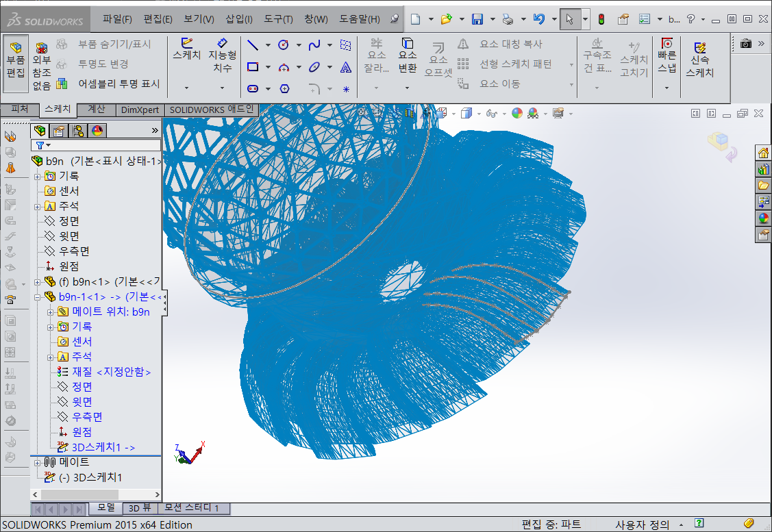The width and height of the screenshot is (772, 532).
Task: Expand the 메이트 folder node
Action: pyautogui.click(x=37, y=463)
